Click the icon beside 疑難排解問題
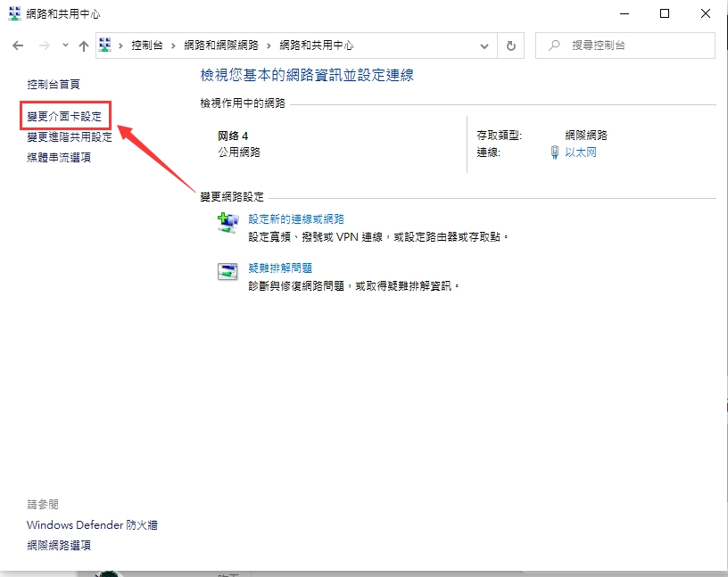 pos(228,272)
